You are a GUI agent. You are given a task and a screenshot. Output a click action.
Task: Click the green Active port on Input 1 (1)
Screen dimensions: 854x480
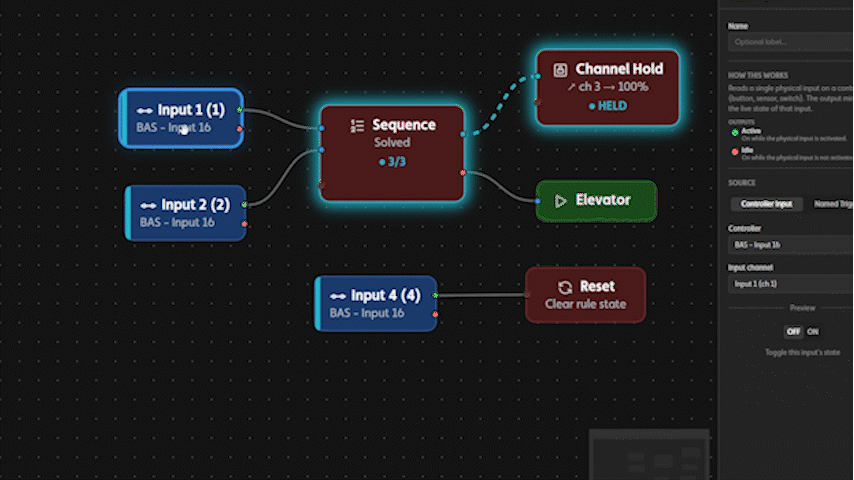tap(240, 110)
